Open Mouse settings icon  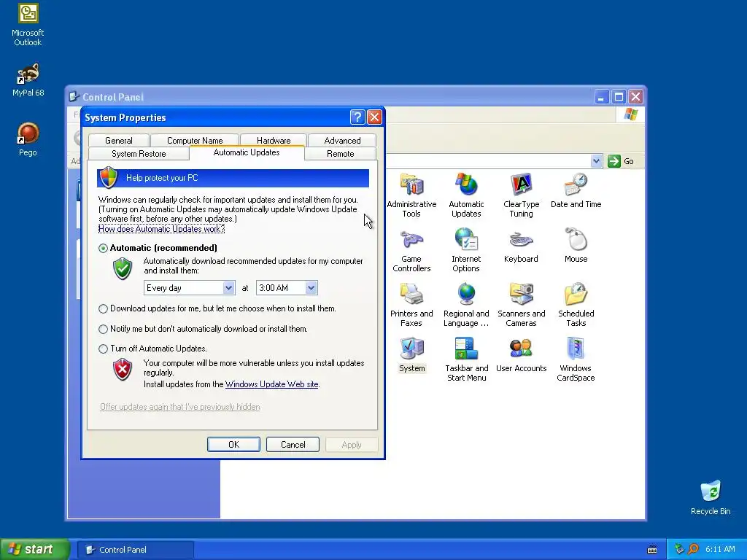coord(576,246)
